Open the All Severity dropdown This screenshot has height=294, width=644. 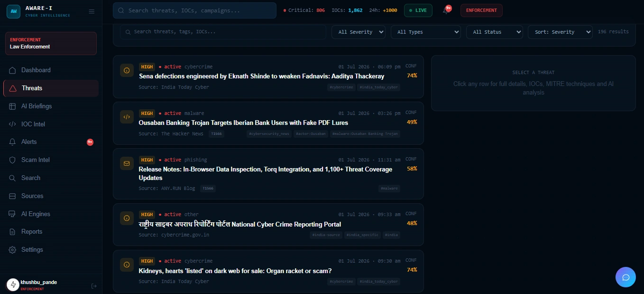coord(359,32)
